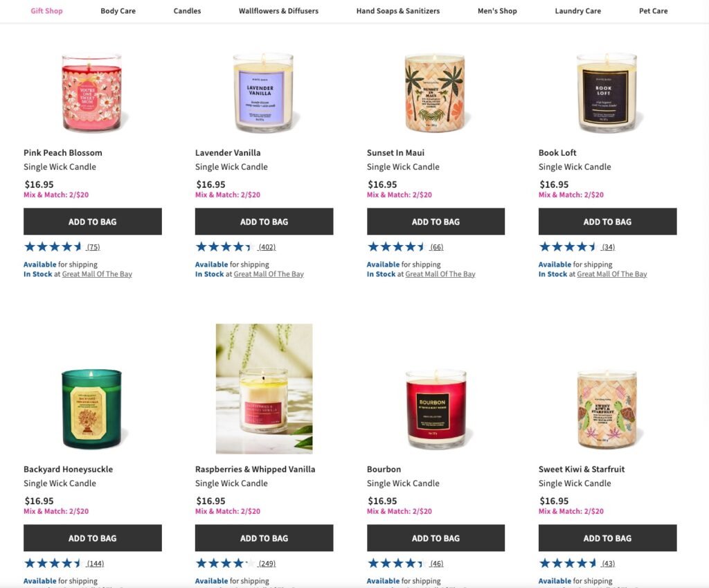The image size is (709, 588).
Task: Open Sunset In Maui product title link
Action: click(x=395, y=153)
